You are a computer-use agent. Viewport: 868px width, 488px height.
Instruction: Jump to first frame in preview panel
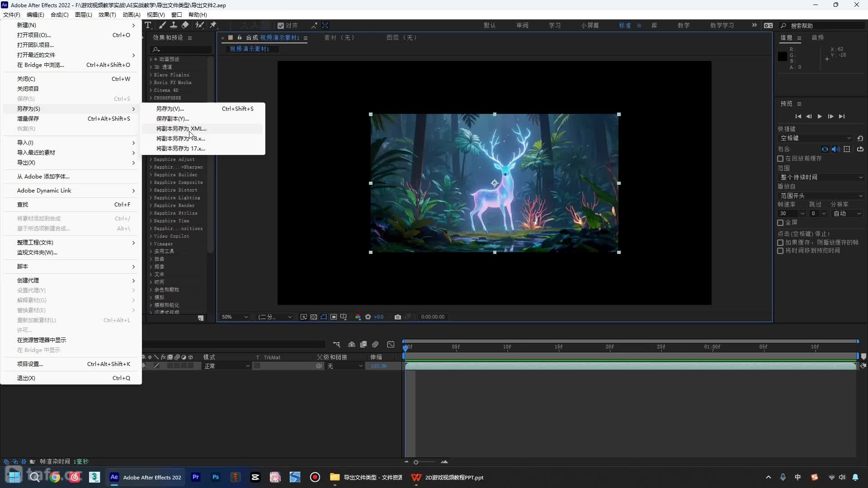[x=798, y=117]
